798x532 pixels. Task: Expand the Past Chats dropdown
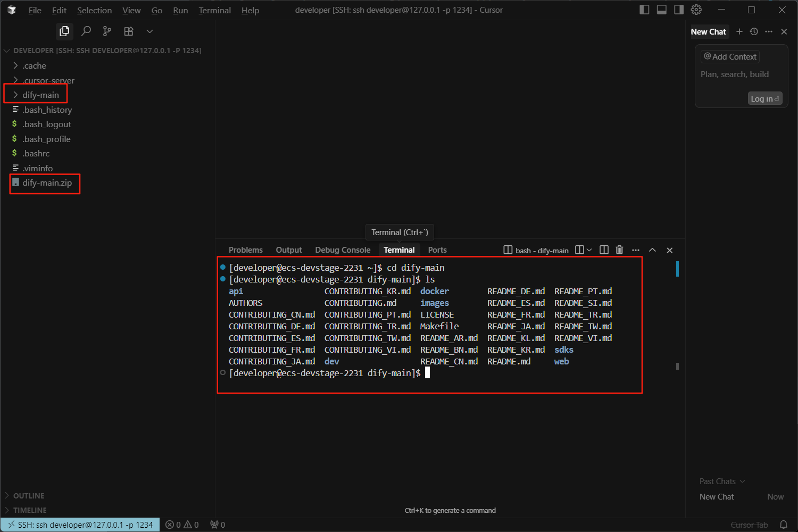pos(722,481)
